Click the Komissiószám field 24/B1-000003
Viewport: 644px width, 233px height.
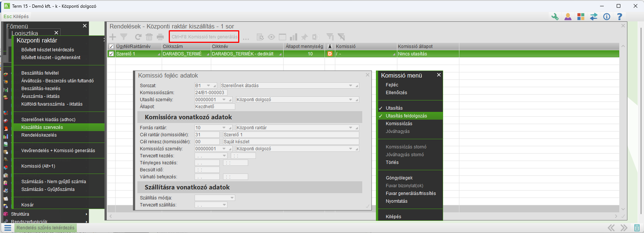point(211,93)
